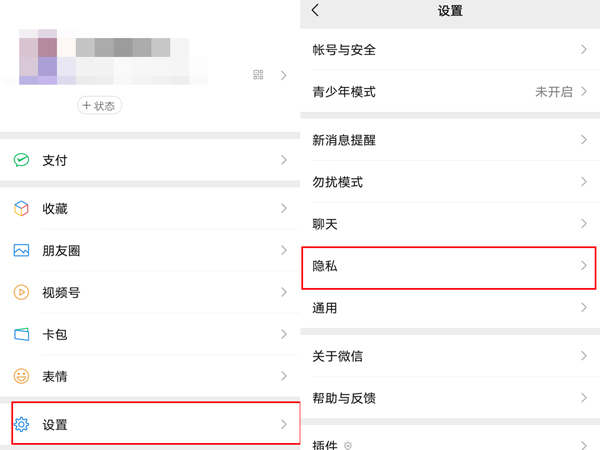The height and width of the screenshot is (450, 600).
Task: Click the Stickers smiley icon
Action: (x=21, y=377)
